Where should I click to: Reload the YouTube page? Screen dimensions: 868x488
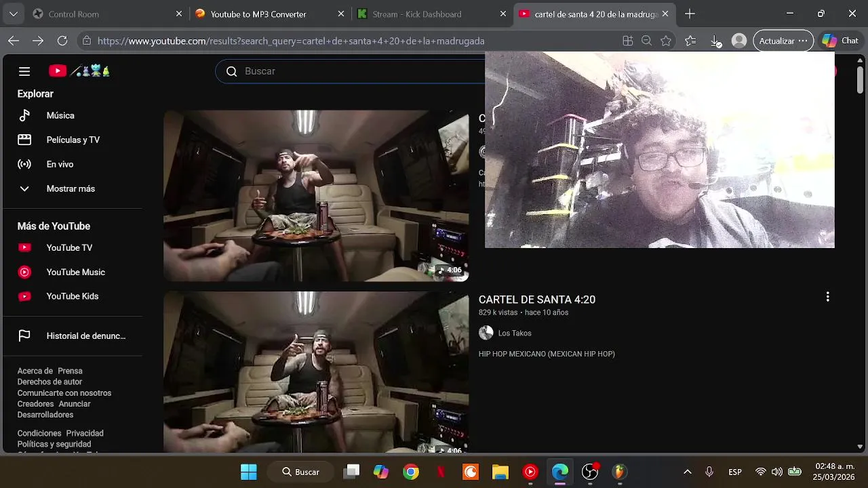pos(62,41)
